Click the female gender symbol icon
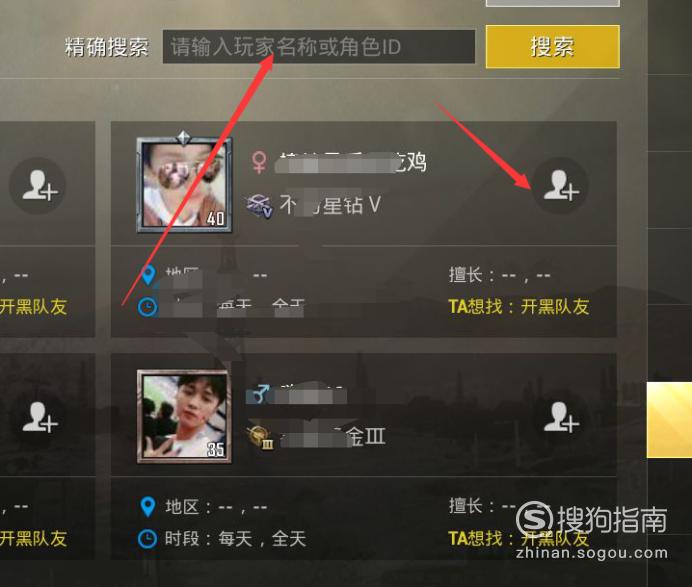The height and width of the screenshot is (587, 692). tap(259, 162)
